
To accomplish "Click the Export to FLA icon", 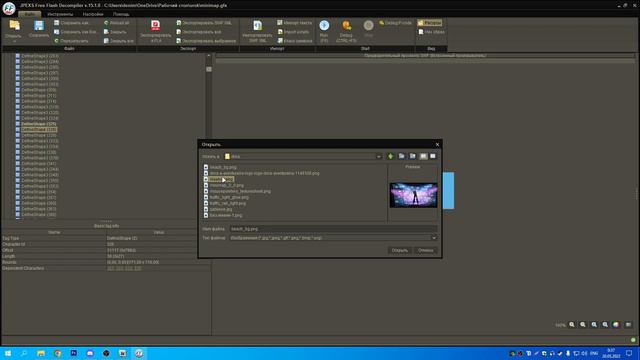I will coord(156,25).
